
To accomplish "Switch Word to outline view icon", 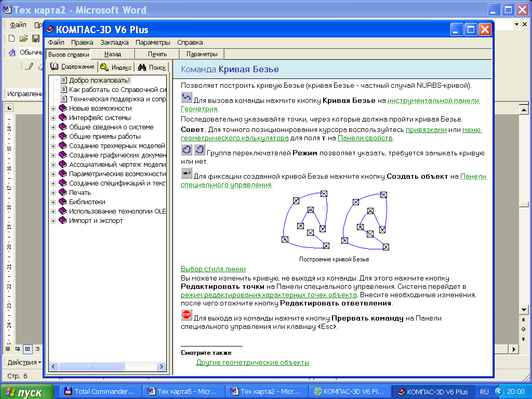I will [37, 349].
